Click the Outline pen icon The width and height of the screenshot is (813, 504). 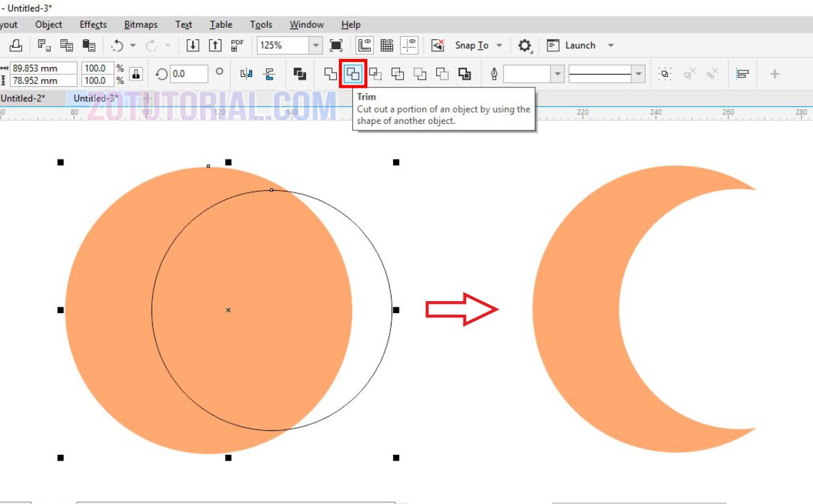(494, 74)
